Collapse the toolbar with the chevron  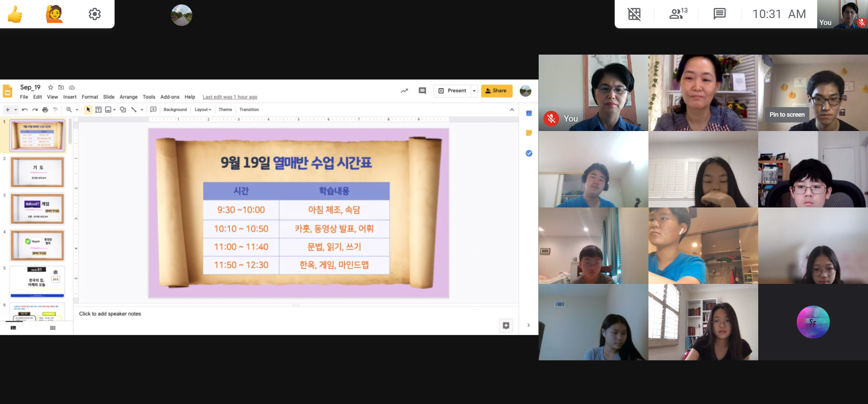pos(512,110)
